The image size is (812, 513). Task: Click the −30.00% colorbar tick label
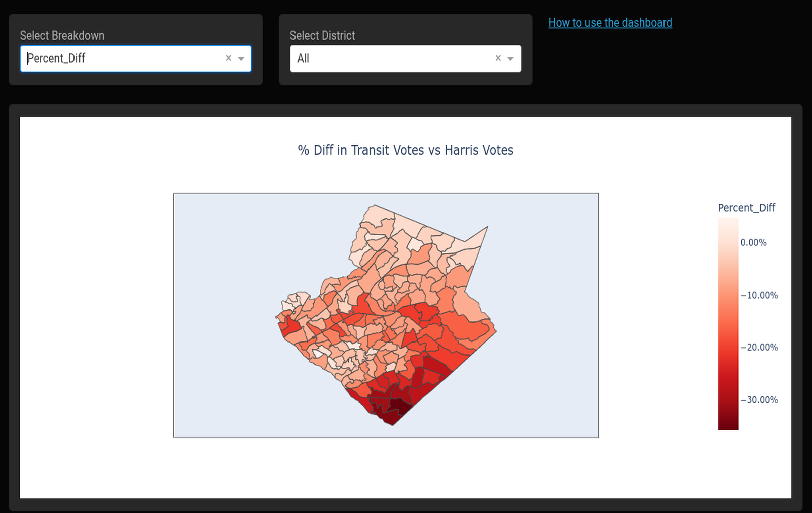click(x=759, y=400)
